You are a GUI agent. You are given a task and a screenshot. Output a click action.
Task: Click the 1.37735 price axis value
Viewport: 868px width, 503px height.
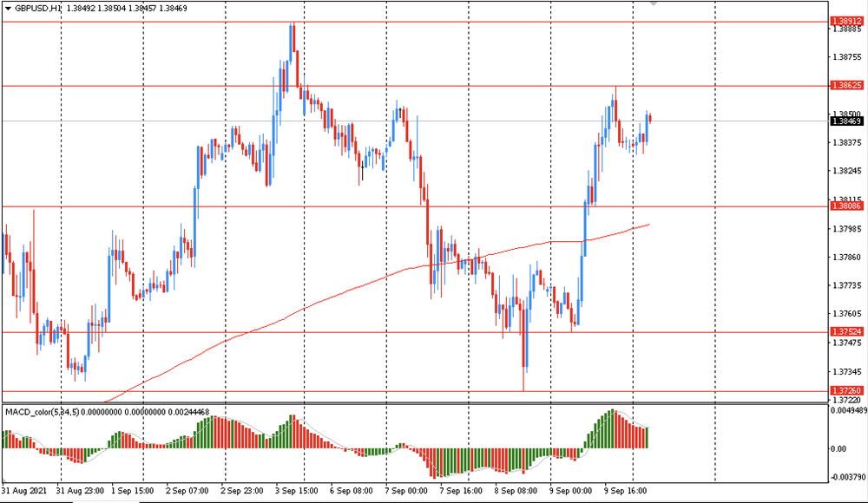click(847, 285)
